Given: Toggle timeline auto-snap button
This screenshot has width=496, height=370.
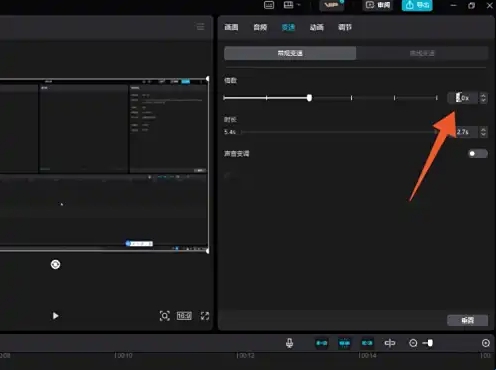Looking at the screenshot, I should pos(344,343).
